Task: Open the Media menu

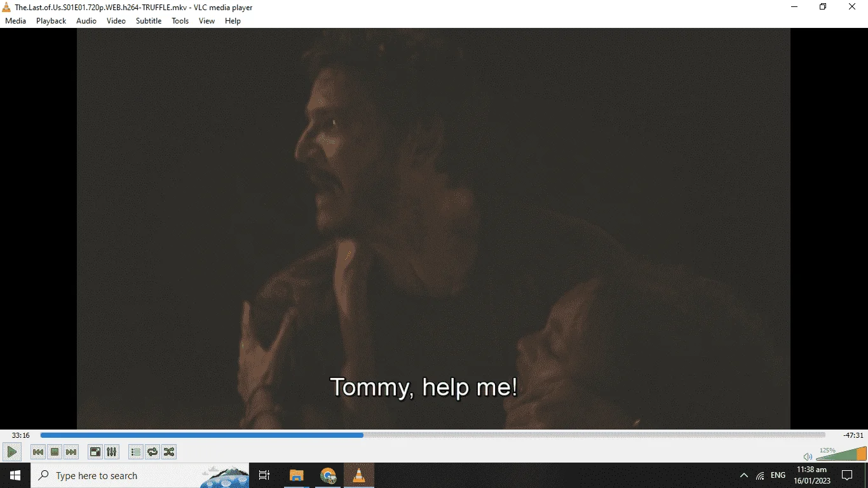Action: coord(16,21)
